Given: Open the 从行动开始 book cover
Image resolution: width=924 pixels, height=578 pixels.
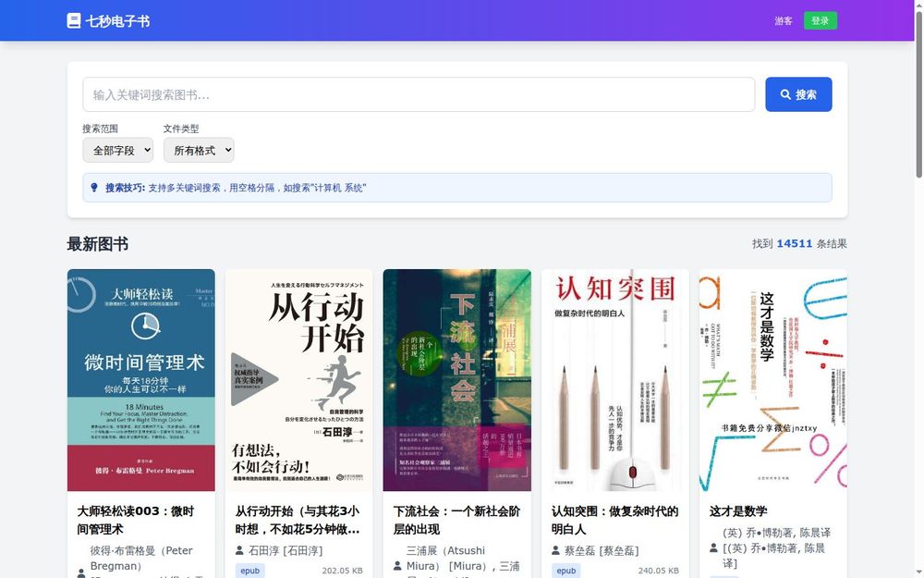Looking at the screenshot, I should click(298, 380).
